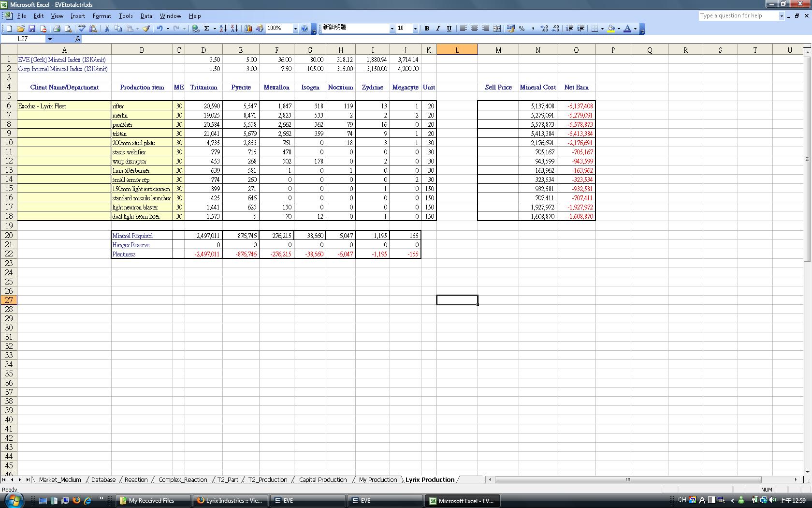This screenshot has width=812, height=508.
Task: Copy the selected cells
Action: pos(118,29)
